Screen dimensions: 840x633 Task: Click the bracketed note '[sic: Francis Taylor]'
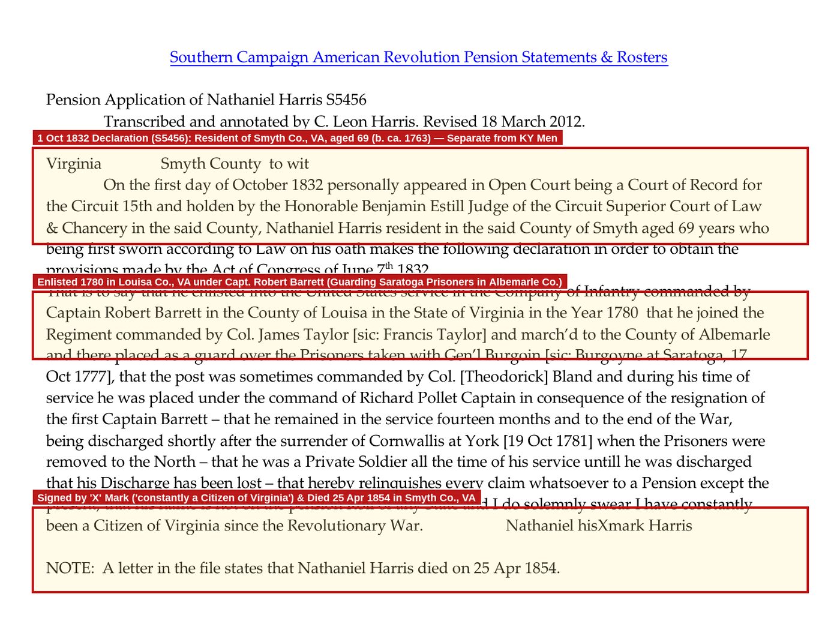(420, 334)
